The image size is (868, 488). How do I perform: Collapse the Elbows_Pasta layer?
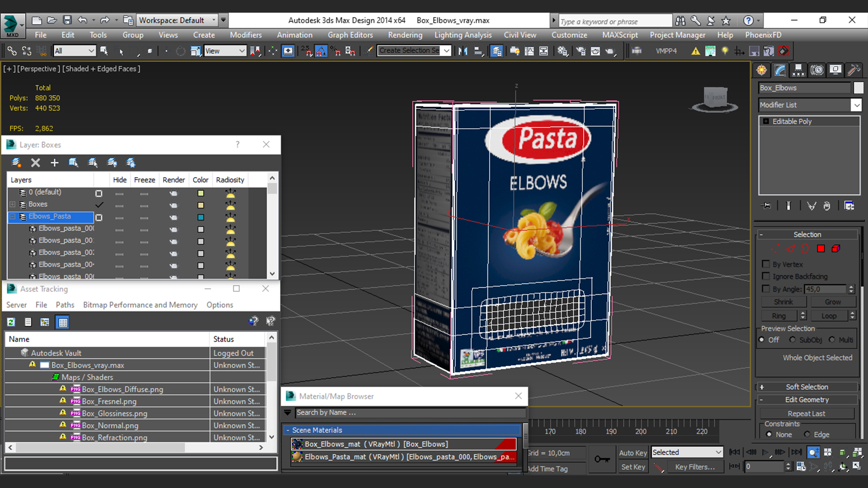[13, 216]
